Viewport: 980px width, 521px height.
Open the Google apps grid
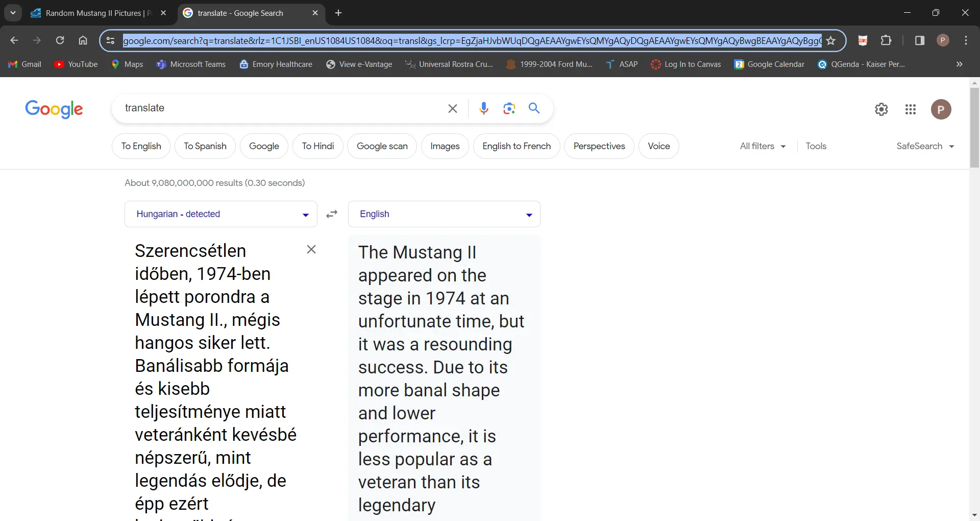[x=911, y=109]
